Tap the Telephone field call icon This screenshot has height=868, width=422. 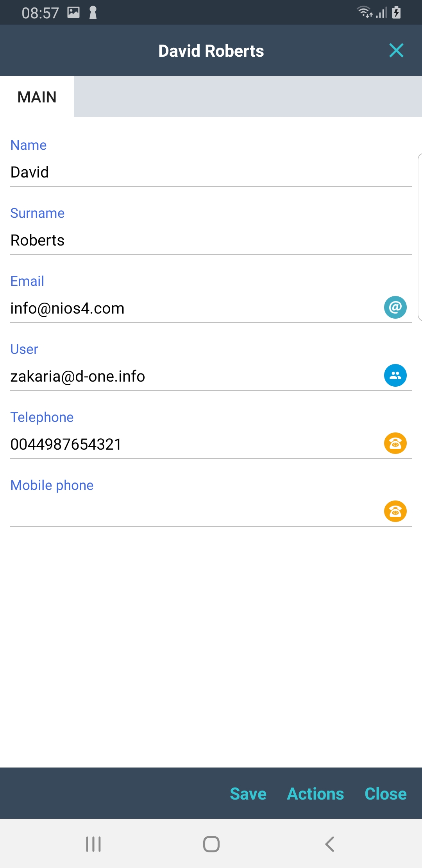[x=395, y=443]
